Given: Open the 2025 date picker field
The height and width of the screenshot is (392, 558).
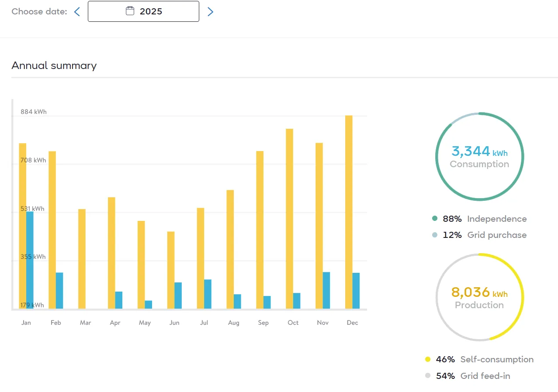Looking at the screenshot, I should 143,11.
